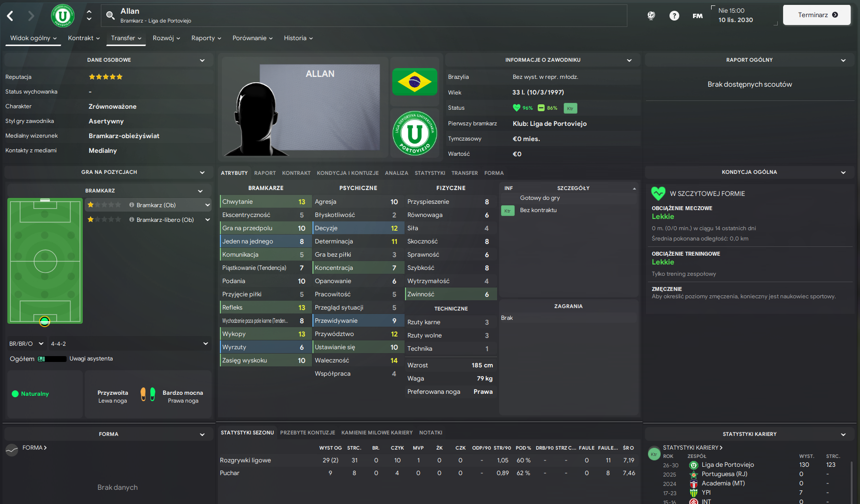This screenshot has width=860, height=504.
Task: Expand Bramkarz-libero (Ob) role dropdown
Action: coord(208,220)
